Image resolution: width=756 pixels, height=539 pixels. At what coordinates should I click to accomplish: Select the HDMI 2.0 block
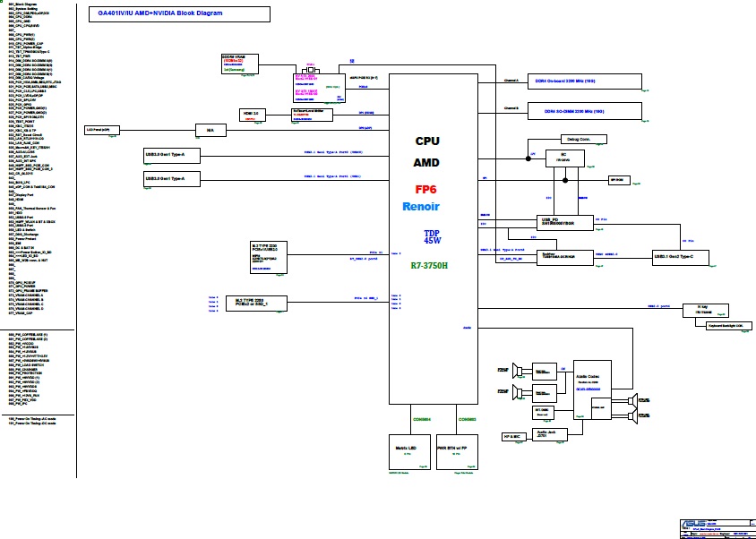[x=253, y=115]
